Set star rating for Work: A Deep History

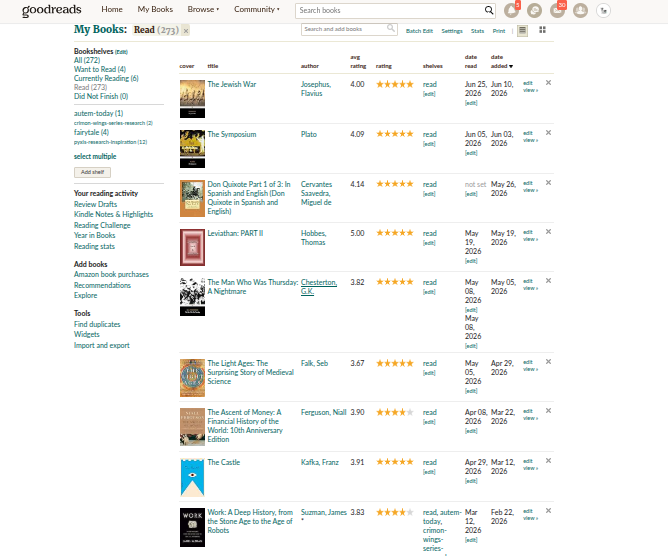(x=394, y=512)
